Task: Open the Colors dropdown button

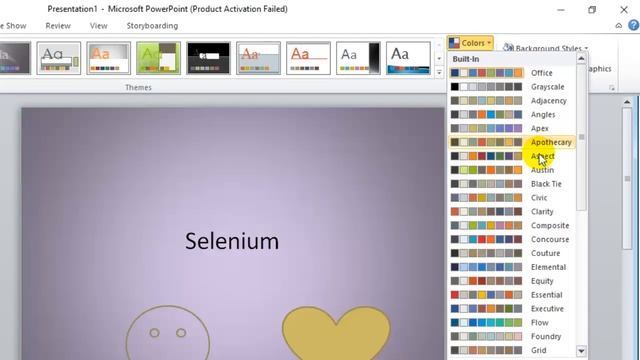Action: pos(470,43)
